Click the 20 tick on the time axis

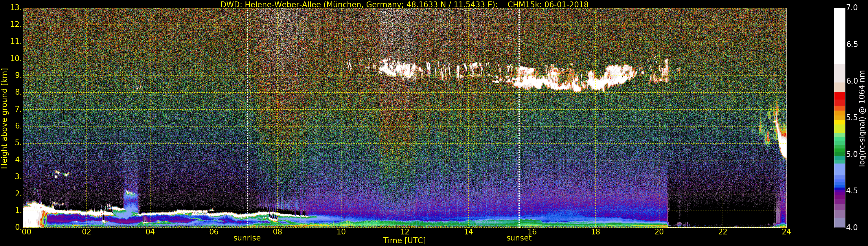click(x=659, y=232)
